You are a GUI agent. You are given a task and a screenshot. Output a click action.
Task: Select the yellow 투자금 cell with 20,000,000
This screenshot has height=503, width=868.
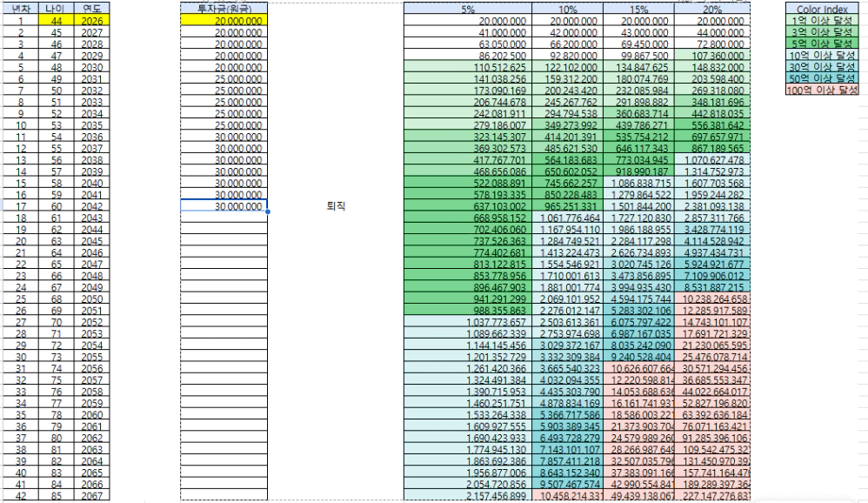tap(224, 21)
